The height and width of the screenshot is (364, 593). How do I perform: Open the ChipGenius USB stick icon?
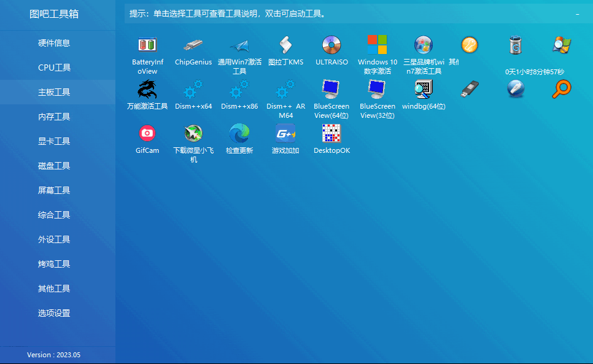tap(193, 45)
